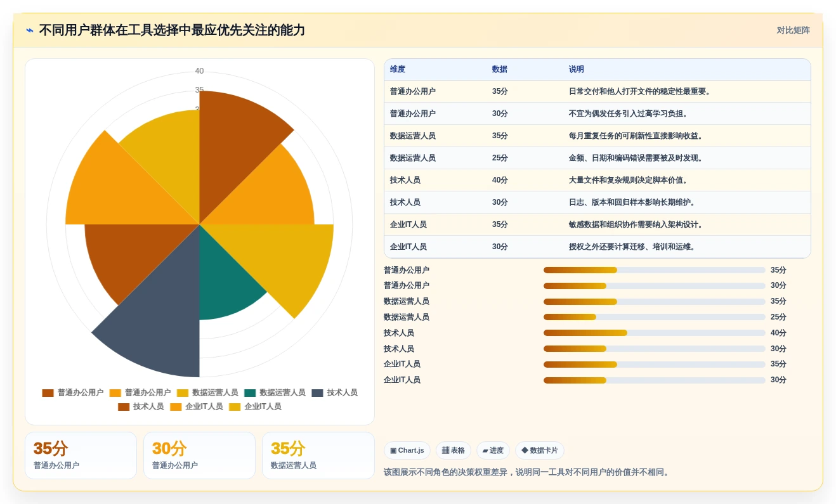Click the 数据运营人员 25分 progress bar
The height and width of the screenshot is (504, 836).
655,317
